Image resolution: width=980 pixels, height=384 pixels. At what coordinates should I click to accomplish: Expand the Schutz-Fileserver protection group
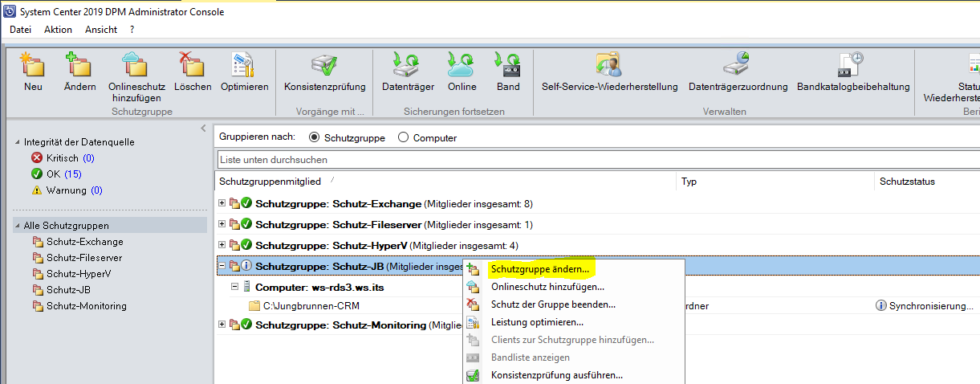(222, 224)
